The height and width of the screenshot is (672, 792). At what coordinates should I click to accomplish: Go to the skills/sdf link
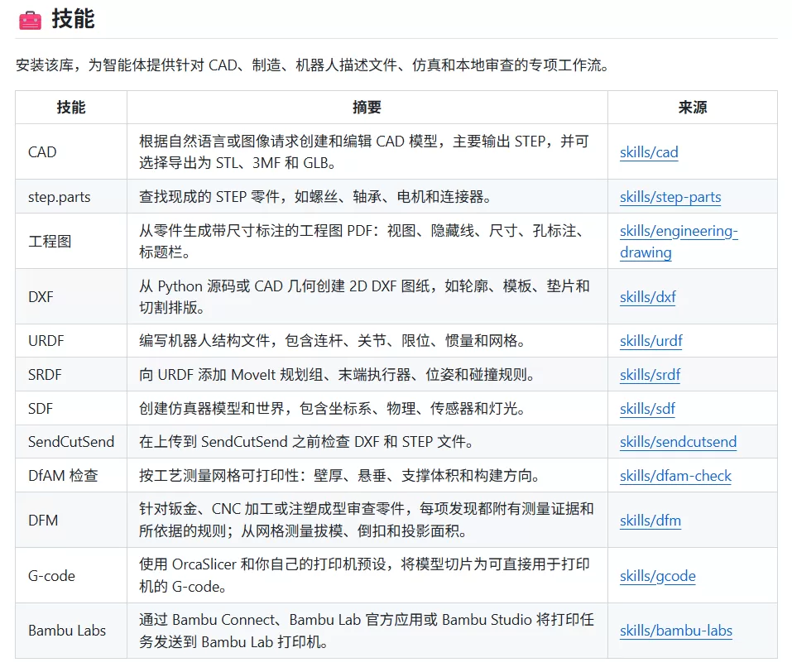click(x=647, y=408)
